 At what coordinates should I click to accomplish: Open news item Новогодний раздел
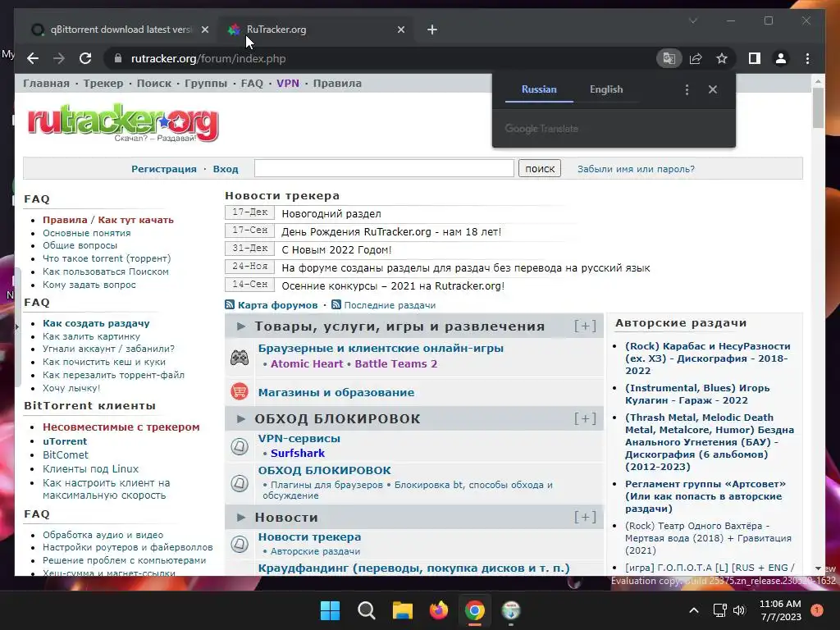coord(331,214)
